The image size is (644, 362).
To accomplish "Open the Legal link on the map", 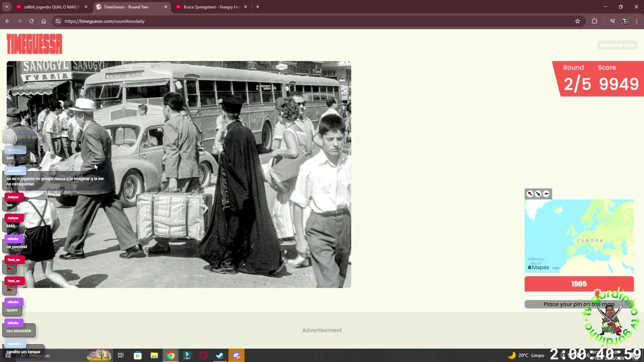I will tap(555, 268).
